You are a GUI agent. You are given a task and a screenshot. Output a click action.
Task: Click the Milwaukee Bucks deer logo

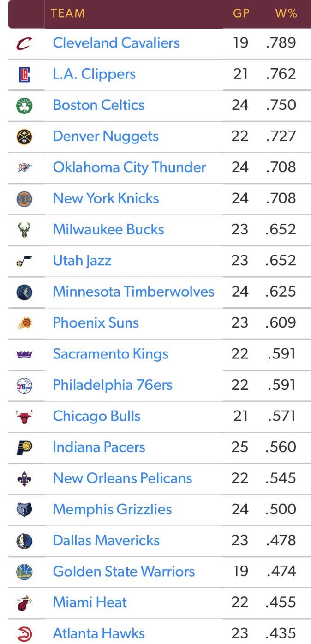pyautogui.click(x=24, y=230)
